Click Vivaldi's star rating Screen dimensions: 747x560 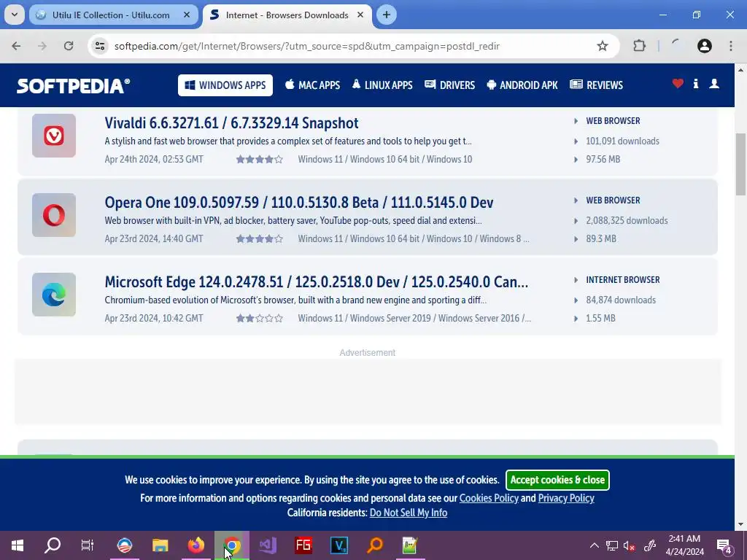259,160
